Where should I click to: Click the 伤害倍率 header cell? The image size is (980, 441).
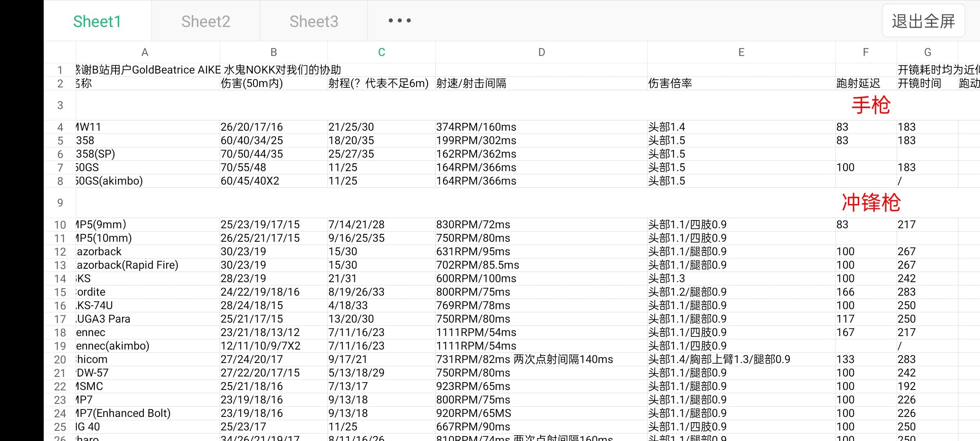(742, 83)
